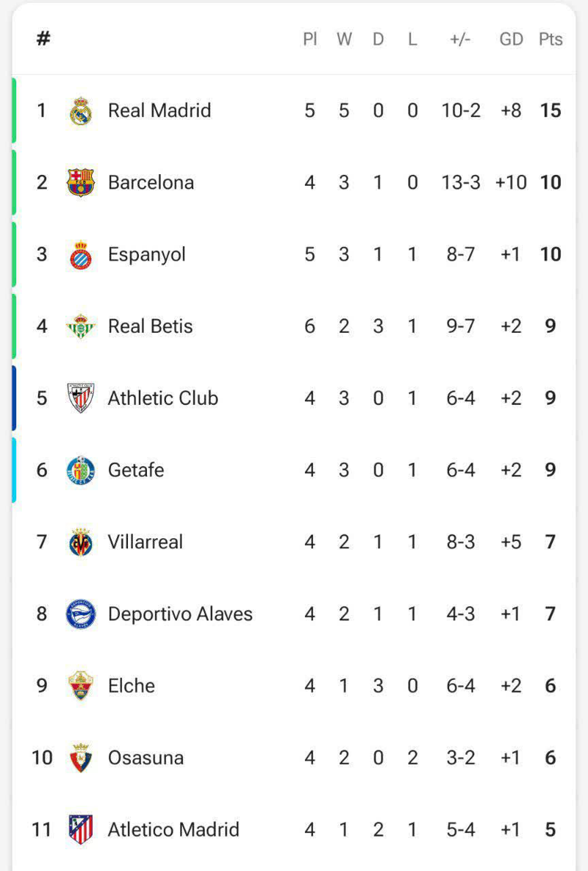Sort table by the Pts column header
588x871 pixels.
[x=551, y=39]
